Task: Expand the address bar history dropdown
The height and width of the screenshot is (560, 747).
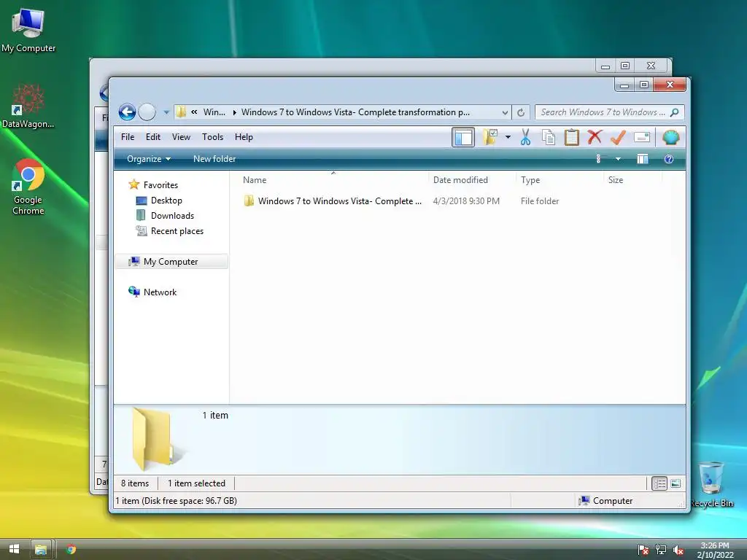Action: point(505,113)
